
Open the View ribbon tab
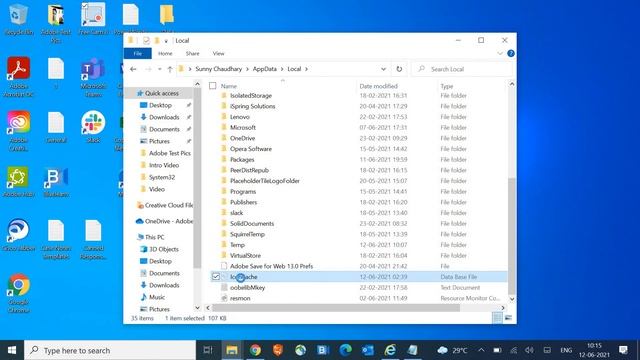click(x=218, y=53)
